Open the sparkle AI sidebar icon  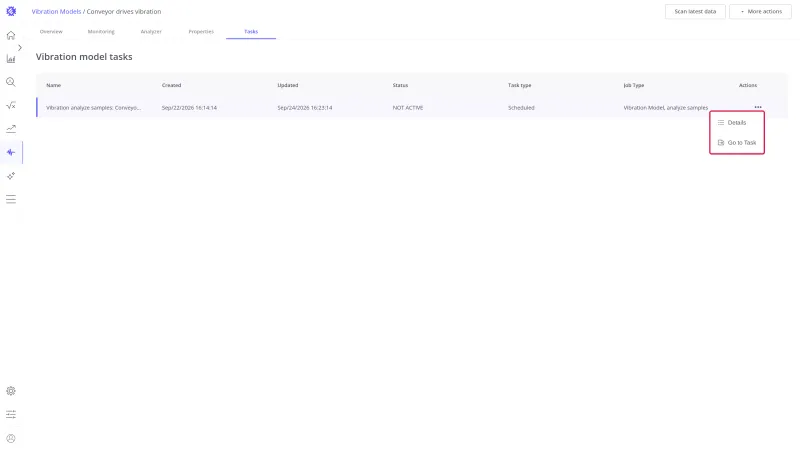pyautogui.click(x=11, y=176)
